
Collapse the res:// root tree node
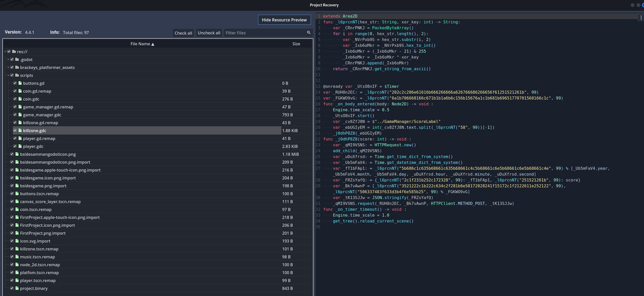coord(5,52)
